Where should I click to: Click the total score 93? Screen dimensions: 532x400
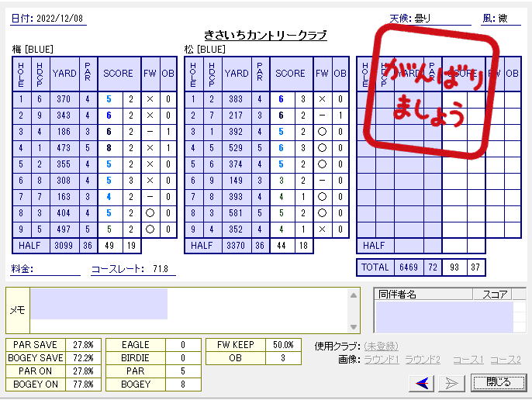coord(454,267)
